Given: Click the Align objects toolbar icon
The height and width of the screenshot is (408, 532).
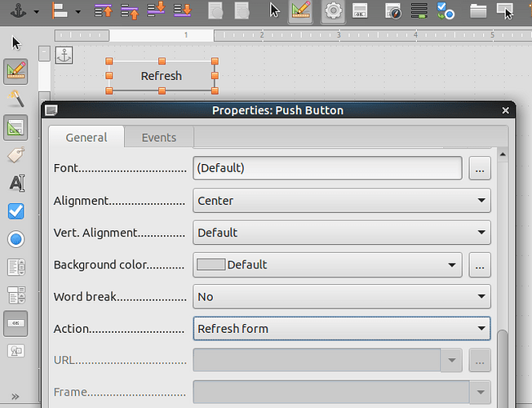Looking at the screenshot, I should tap(60, 11).
